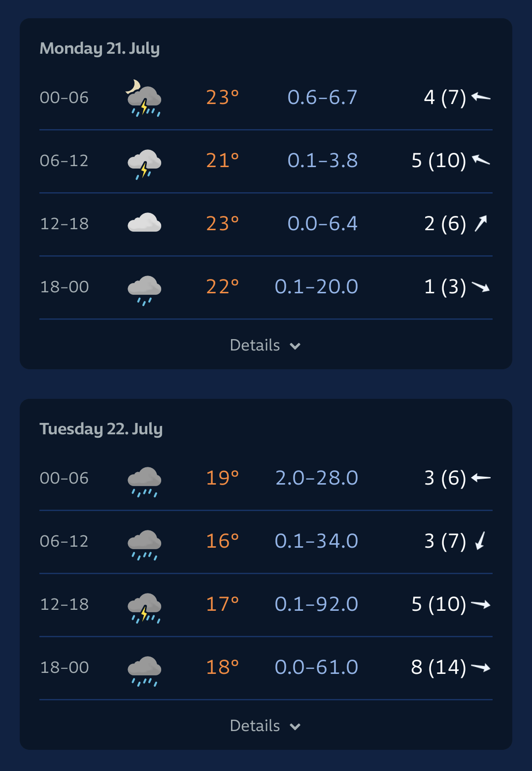
Task: Click chevron beside Monday's Details label
Action: click(295, 346)
